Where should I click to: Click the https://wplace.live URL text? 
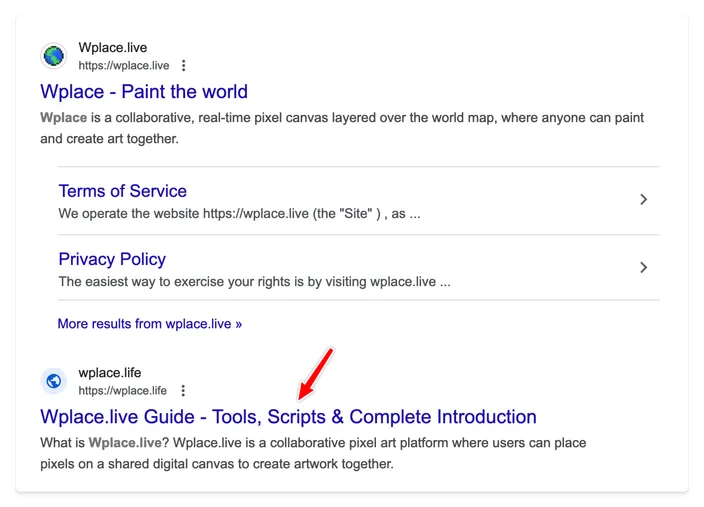coord(124,66)
